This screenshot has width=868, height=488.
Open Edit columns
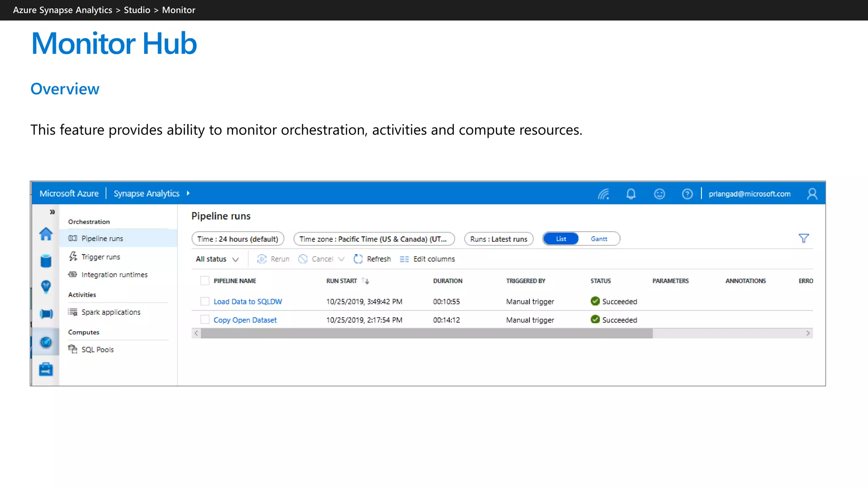click(x=427, y=259)
